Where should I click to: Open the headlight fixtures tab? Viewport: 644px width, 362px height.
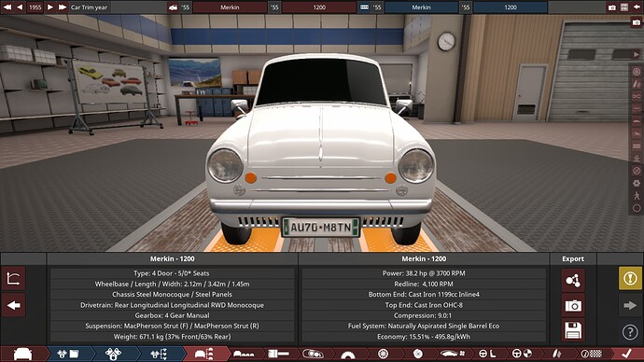click(x=313, y=354)
